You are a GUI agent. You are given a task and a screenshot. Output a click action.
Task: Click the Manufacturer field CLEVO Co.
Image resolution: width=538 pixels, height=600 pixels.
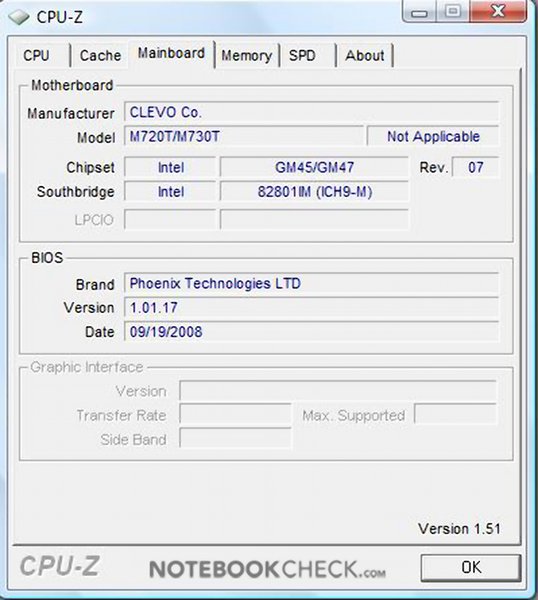click(311, 112)
